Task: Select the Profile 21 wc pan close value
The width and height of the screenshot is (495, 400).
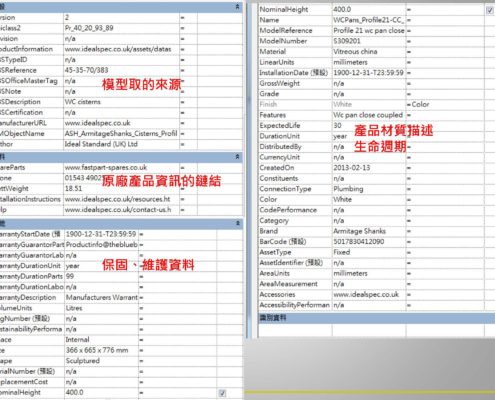Action: click(x=369, y=31)
